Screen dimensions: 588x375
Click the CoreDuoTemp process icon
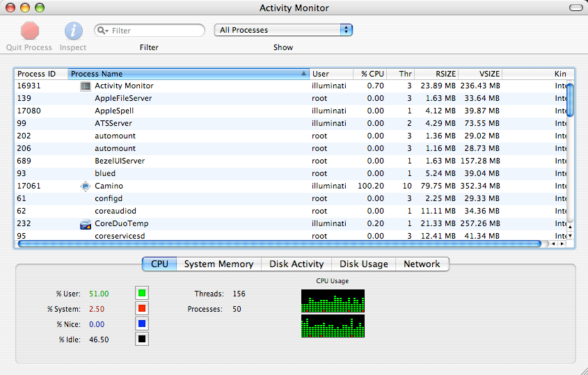(x=86, y=224)
